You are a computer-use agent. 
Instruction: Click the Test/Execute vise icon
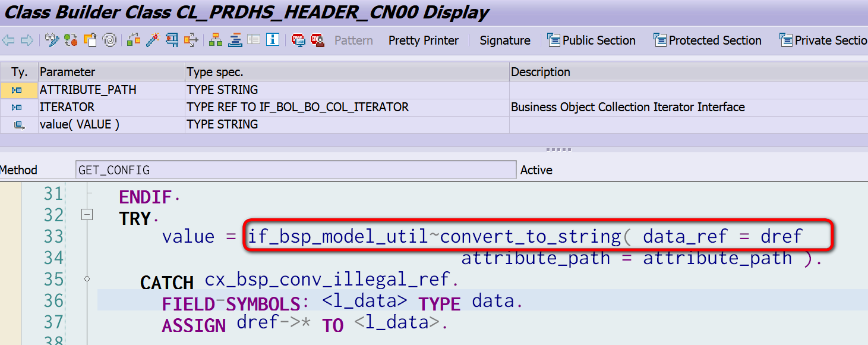pos(172,40)
